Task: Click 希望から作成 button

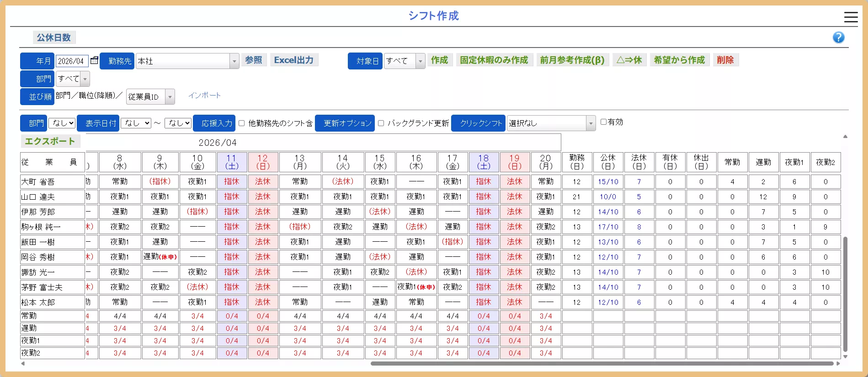Action: click(680, 60)
